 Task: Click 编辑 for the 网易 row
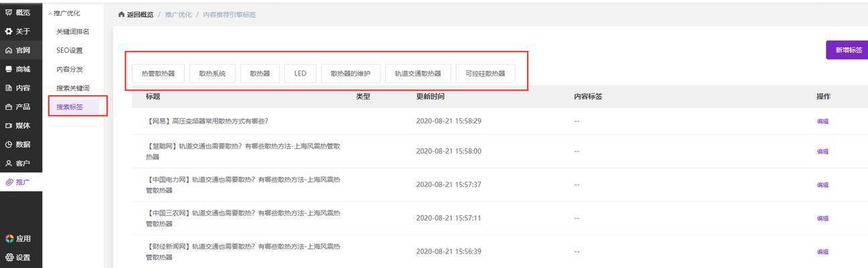coord(822,121)
